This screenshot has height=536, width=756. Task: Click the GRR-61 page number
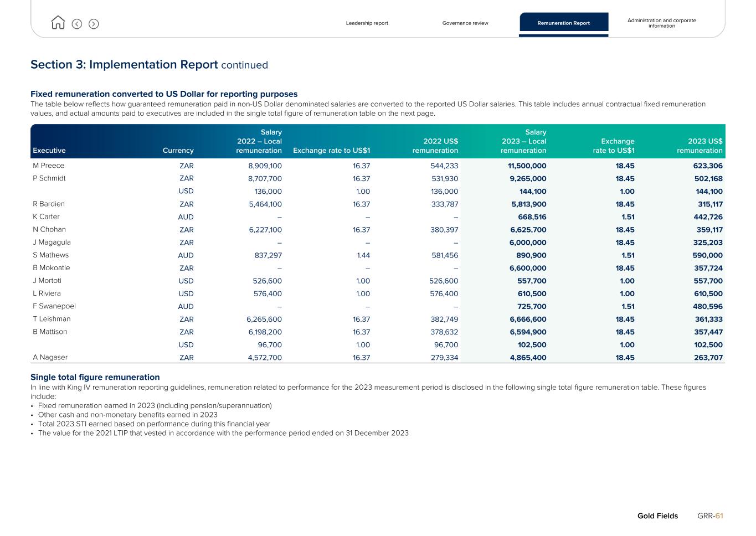[710, 516]
